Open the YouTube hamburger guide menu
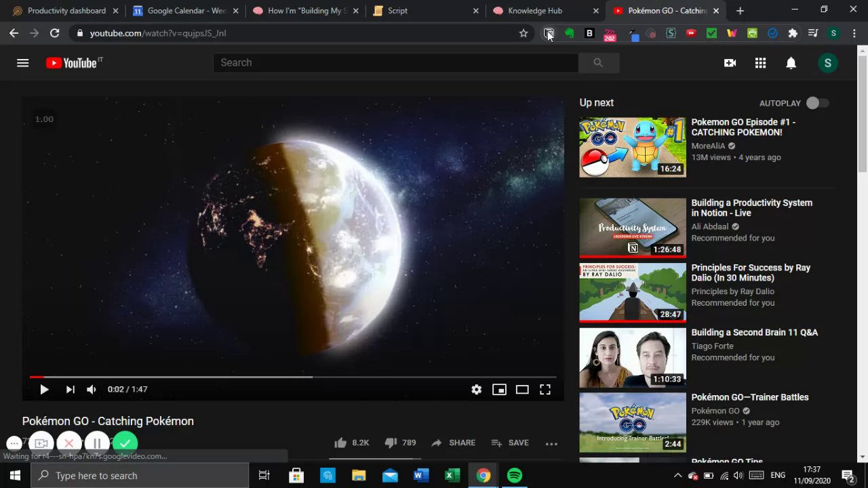The image size is (868, 488). 22,63
